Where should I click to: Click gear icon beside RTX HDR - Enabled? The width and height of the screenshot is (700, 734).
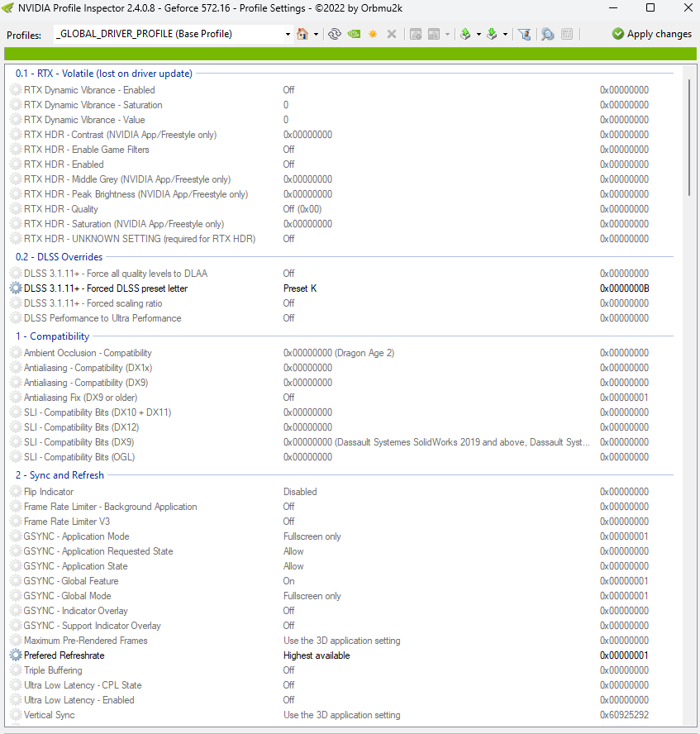click(x=16, y=164)
